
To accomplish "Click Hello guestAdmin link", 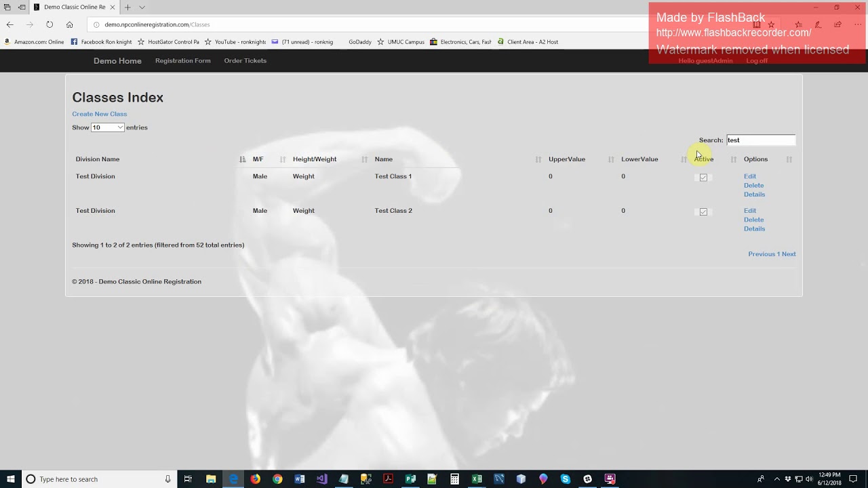I will click(706, 61).
